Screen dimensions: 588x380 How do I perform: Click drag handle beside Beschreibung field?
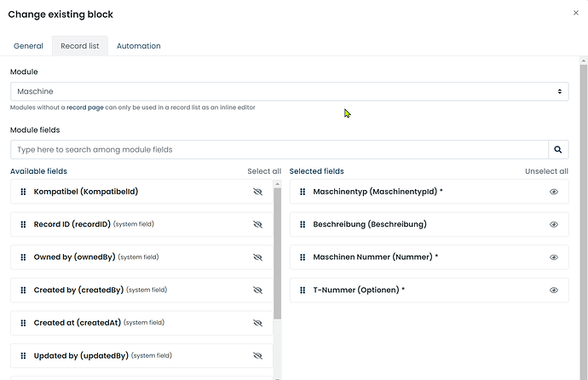(x=303, y=224)
